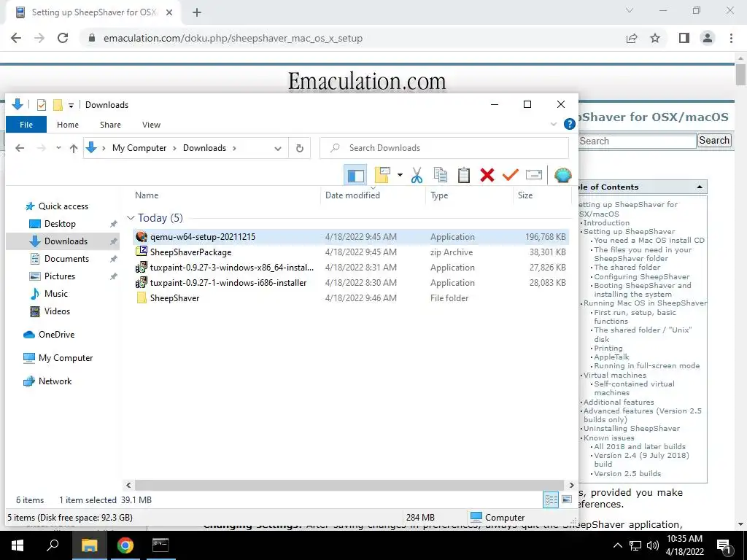This screenshot has height=560, width=747.
Task: Share this page from Chrome address bar
Action: pos(632,38)
